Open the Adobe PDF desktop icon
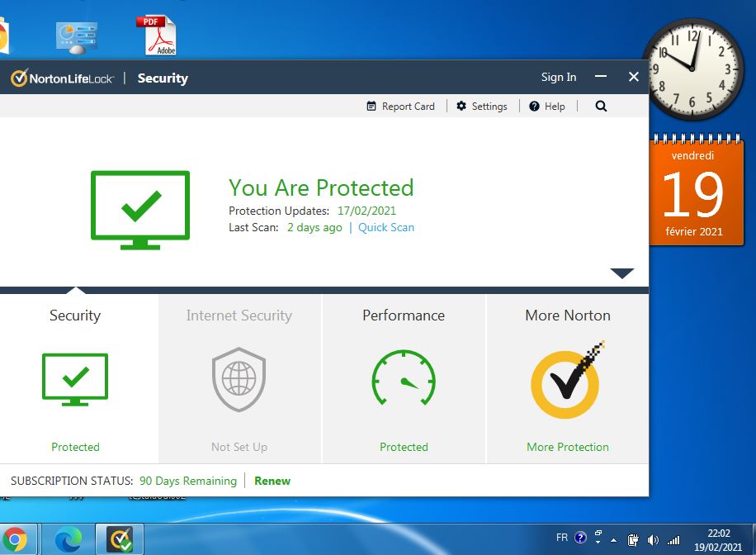This screenshot has height=555, width=756. (157, 36)
